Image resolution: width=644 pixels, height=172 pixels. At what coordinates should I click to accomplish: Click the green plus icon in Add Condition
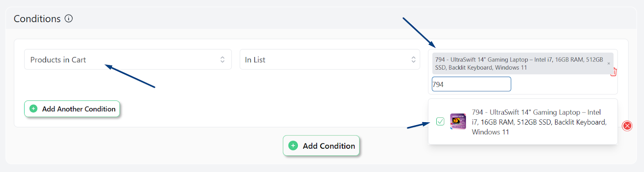click(293, 145)
